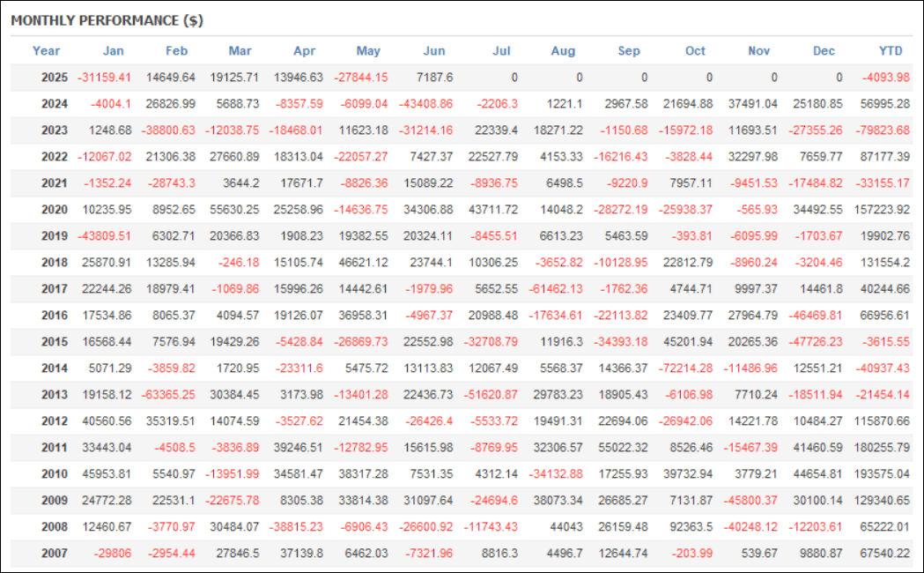Click the 2014 October value -72214.28
The height and width of the screenshot is (573, 924).
(x=685, y=368)
